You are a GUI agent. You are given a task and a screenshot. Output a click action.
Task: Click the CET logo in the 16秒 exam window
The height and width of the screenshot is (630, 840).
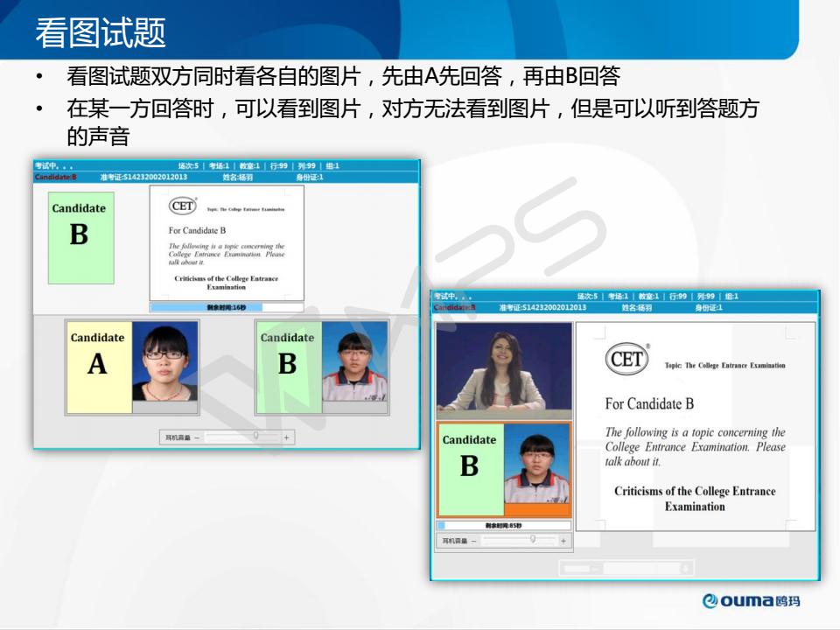tap(184, 206)
